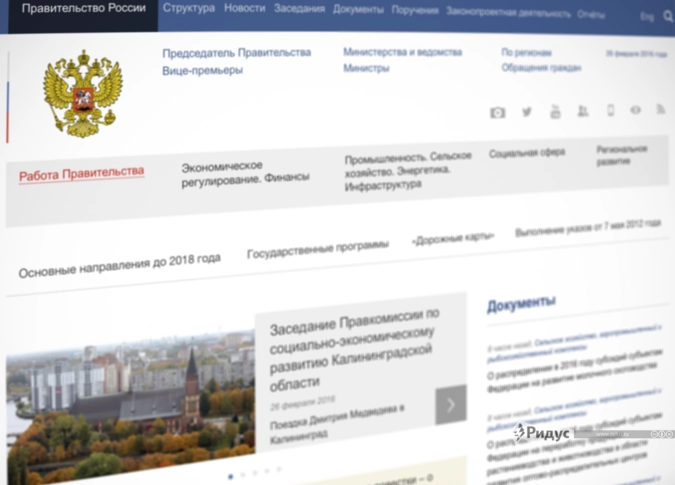
Task: Open the Документы top menu item
Action: tap(357, 10)
